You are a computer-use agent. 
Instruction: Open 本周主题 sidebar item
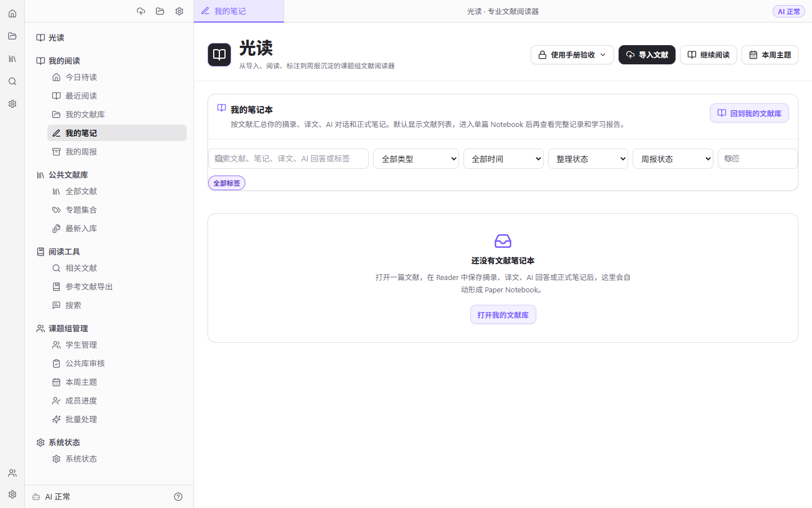(x=117, y=382)
